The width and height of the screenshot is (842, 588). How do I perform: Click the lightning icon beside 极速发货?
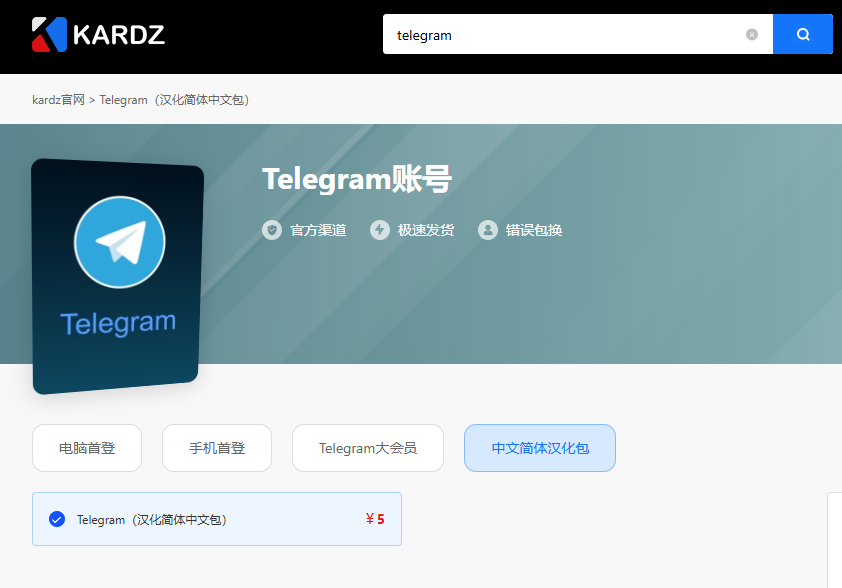(380, 230)
